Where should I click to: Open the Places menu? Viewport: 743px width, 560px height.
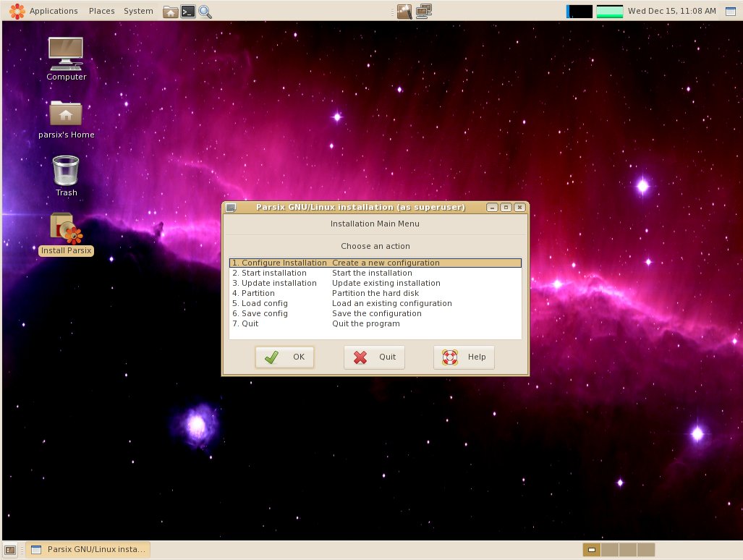[x=102, y=11]
